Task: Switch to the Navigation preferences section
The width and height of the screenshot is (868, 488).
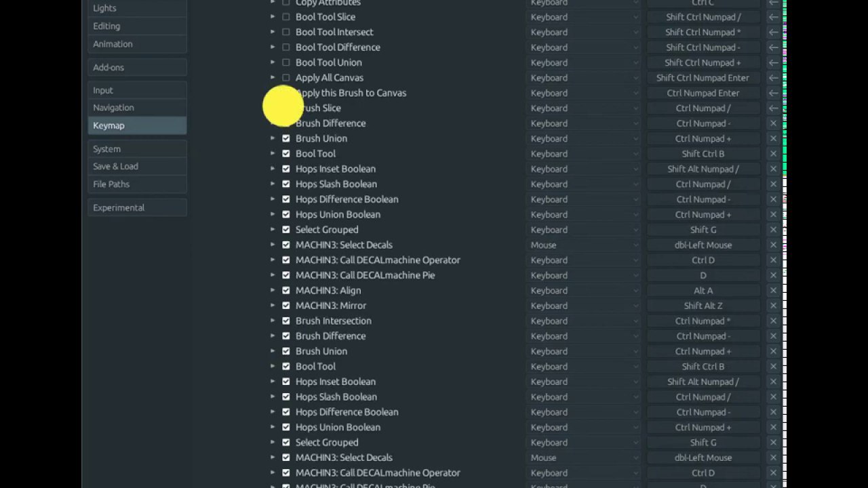Action: coord(137,108)
